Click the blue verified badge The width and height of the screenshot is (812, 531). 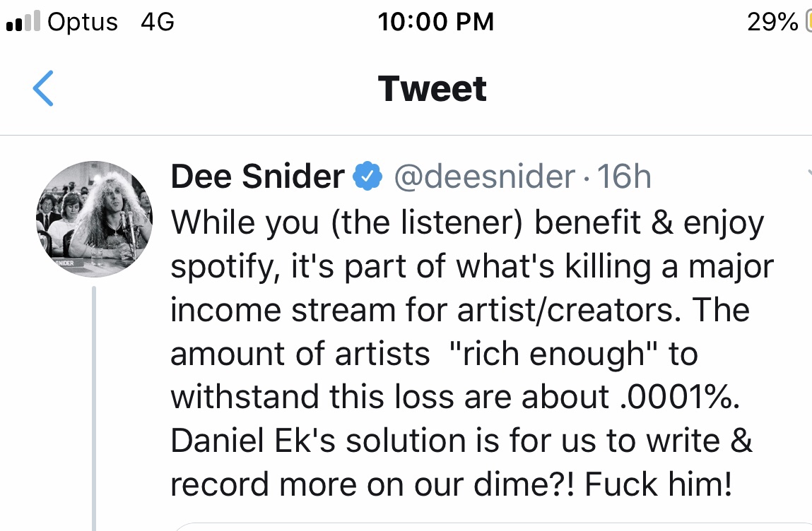[x=367, y=177]
